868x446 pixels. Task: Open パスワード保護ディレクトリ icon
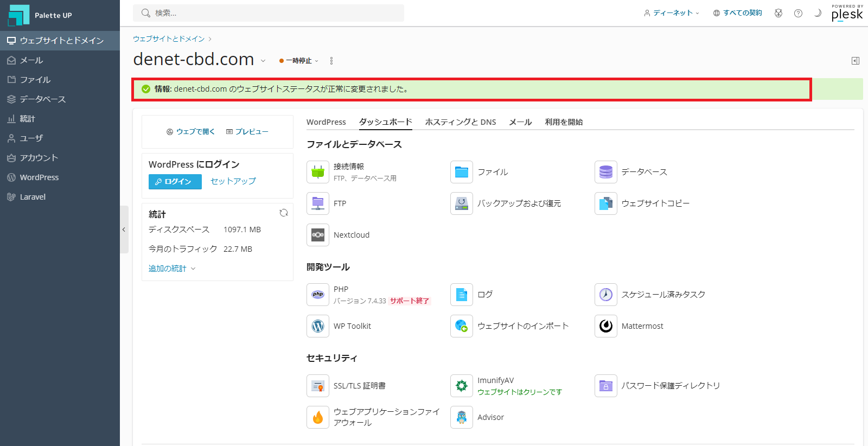coord(606,386)
